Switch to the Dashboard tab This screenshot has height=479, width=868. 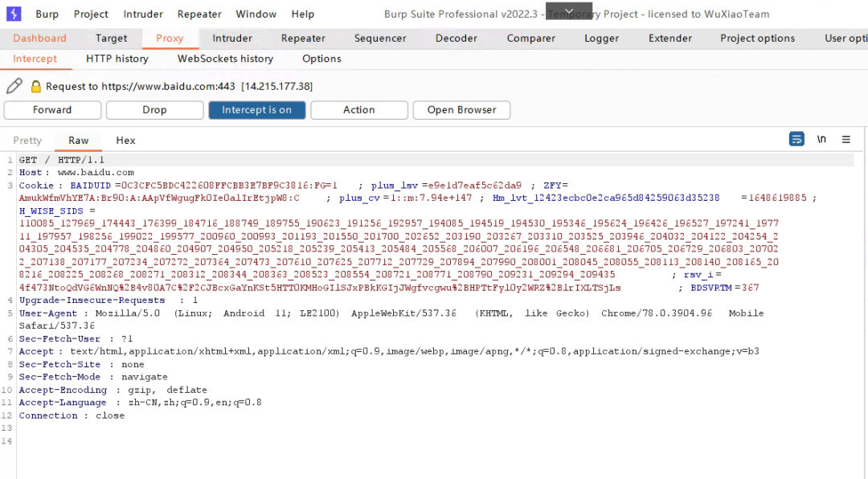pyautogui.click(x=39, y=39)
